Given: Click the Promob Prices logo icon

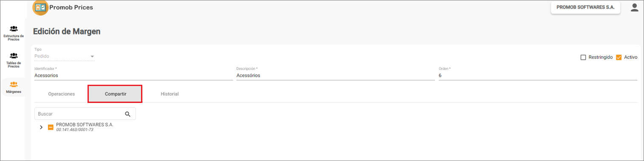Looking at the screenshot, I should click(x=40, y=7).
